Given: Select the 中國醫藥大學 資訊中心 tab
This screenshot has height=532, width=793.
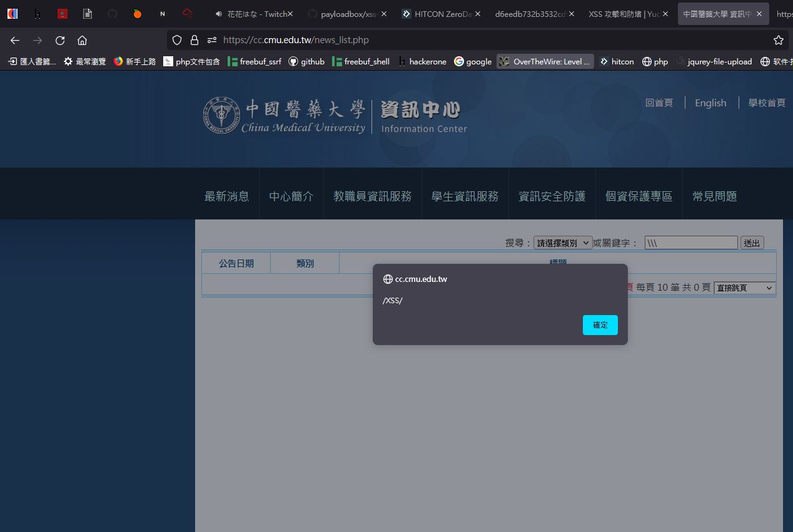Looking at the screenshot, I should [723, 14].
